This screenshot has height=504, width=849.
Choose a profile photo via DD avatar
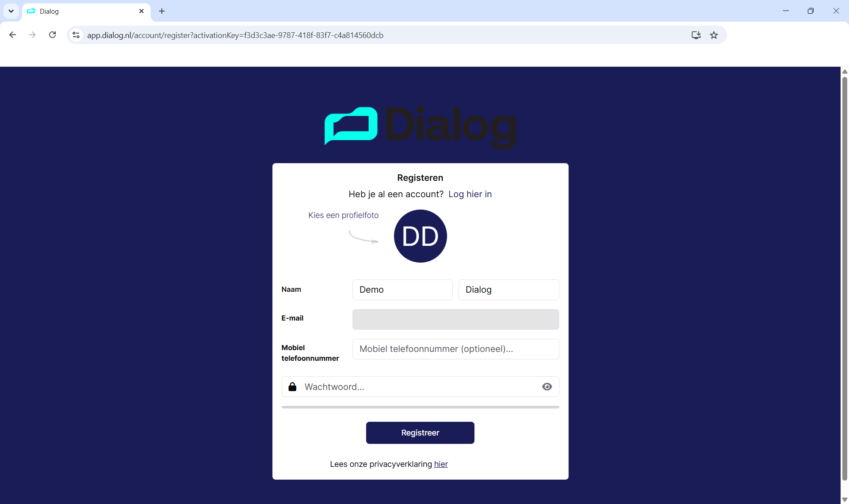420,236
